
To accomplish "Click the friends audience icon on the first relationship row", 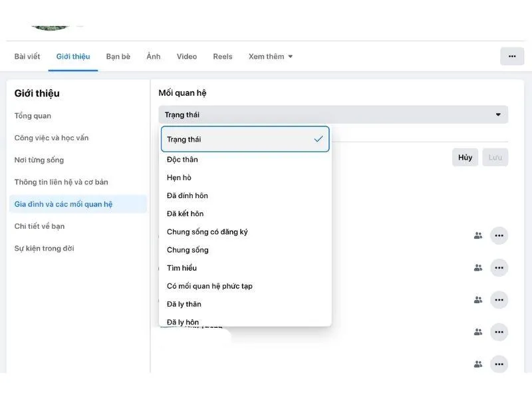I will click(x=477, y=235).
